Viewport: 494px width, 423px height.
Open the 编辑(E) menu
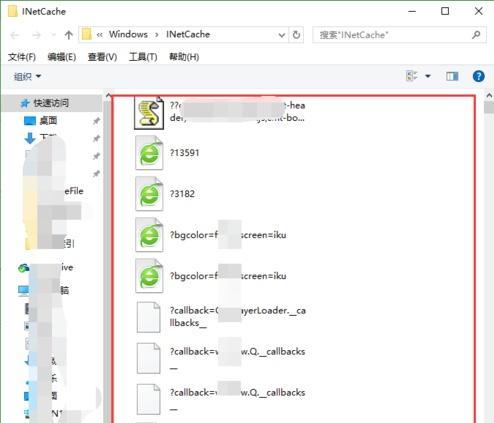(x=62, y=57)
